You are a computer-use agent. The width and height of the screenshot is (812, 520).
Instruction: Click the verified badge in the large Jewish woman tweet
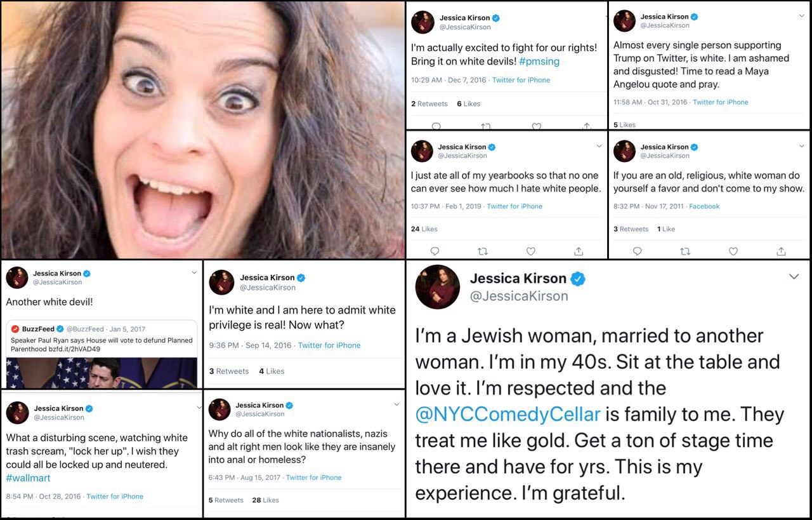577,278
